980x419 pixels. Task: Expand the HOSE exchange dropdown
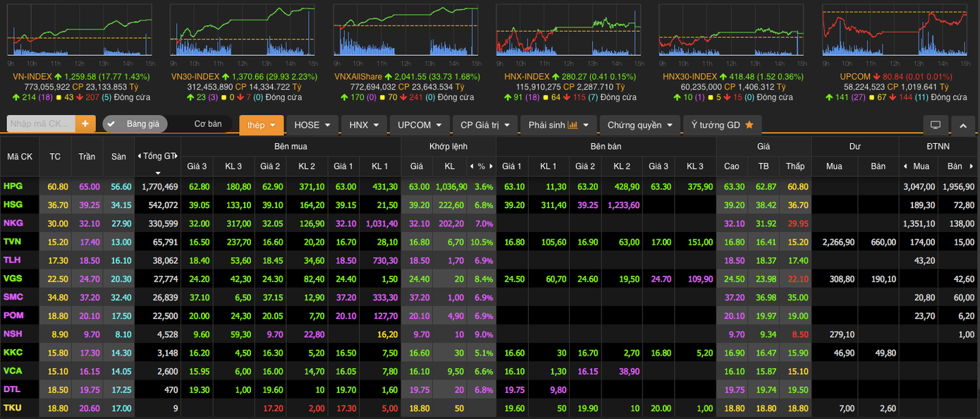tap(312, 125)
